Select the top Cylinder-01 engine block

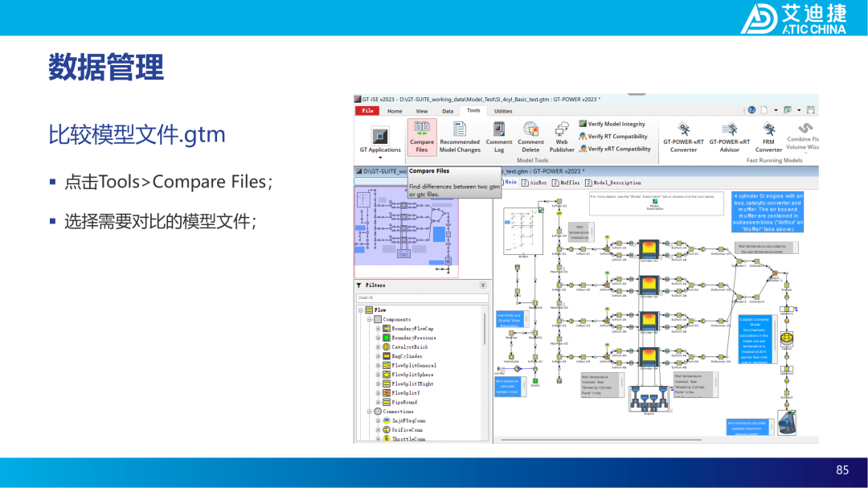point(649,249)
